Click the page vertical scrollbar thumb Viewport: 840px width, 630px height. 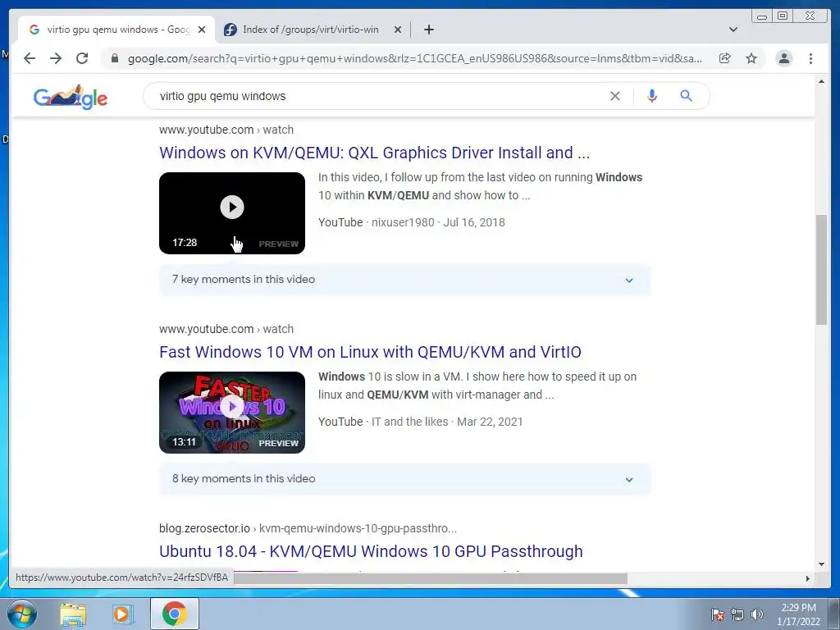click(821, 269)
